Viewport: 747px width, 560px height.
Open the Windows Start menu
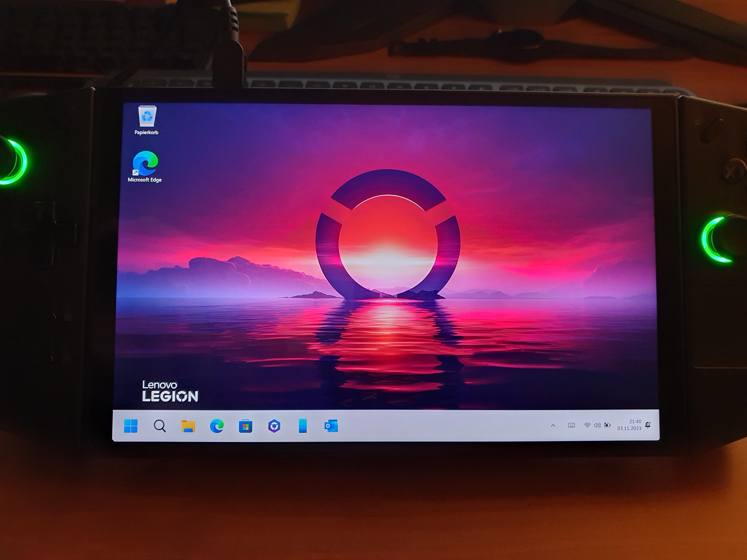click(131, 426)
